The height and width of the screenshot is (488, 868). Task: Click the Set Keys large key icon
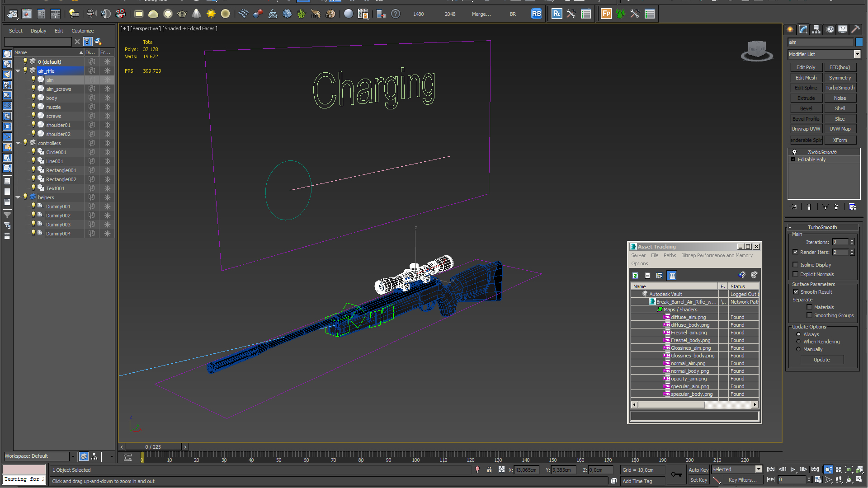click(677, 474)
